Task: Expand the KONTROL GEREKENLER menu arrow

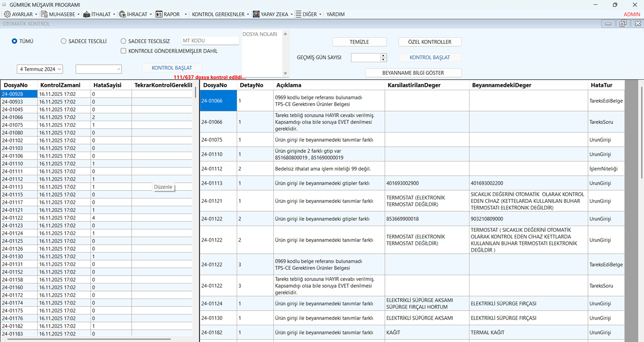Action: [x=248, y=14]
